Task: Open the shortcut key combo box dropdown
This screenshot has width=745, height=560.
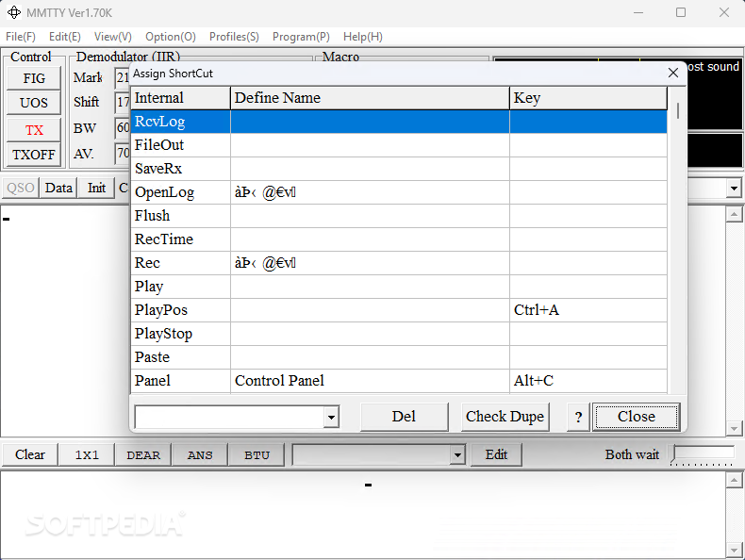Action: point(331,418)
